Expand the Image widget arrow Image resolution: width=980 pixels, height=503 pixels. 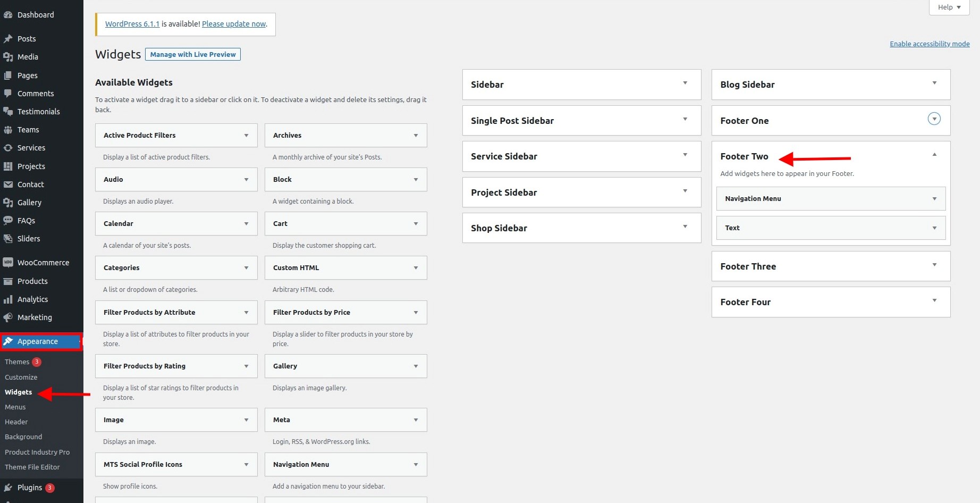246,420
